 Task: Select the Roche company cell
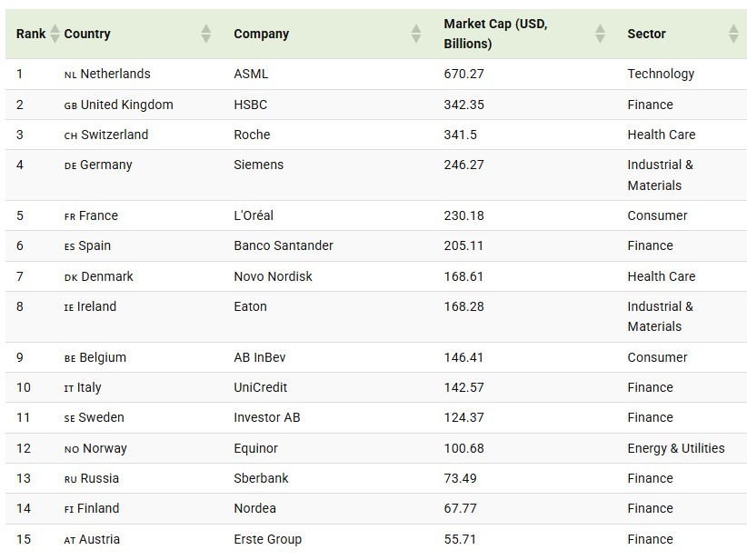point(252,135)
